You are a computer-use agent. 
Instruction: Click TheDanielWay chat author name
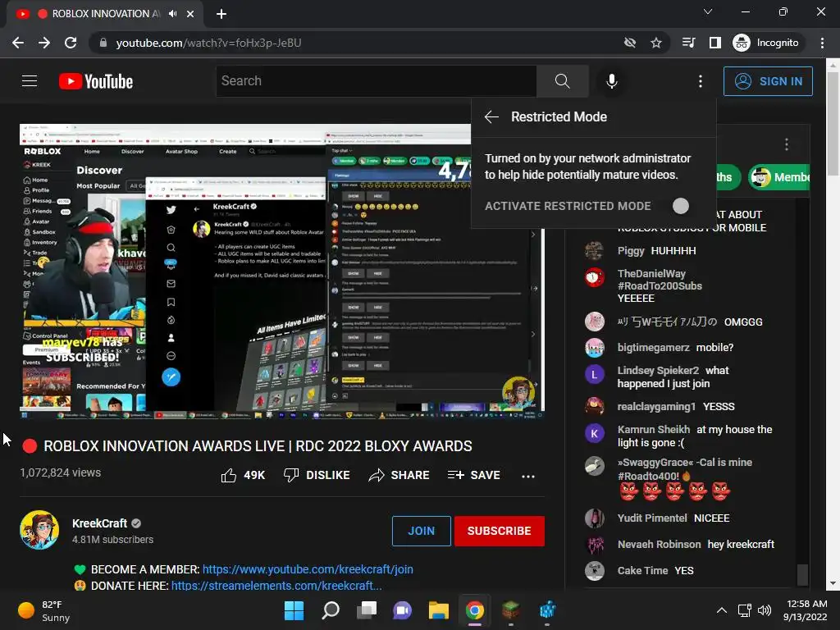click(x=660, y=280)
